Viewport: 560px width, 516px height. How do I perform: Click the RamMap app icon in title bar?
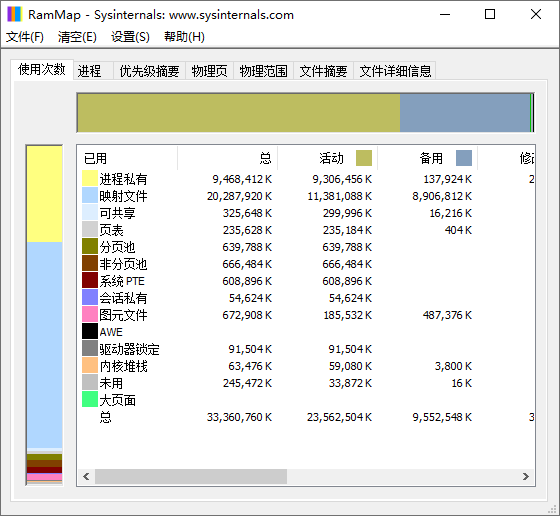pos(15,14)
